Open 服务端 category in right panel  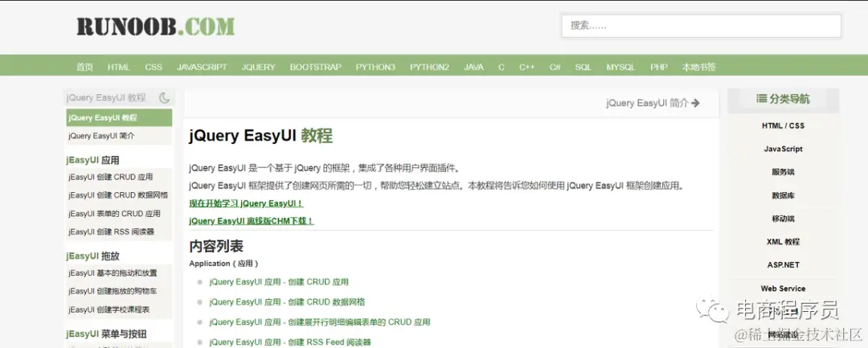(783, 172)
